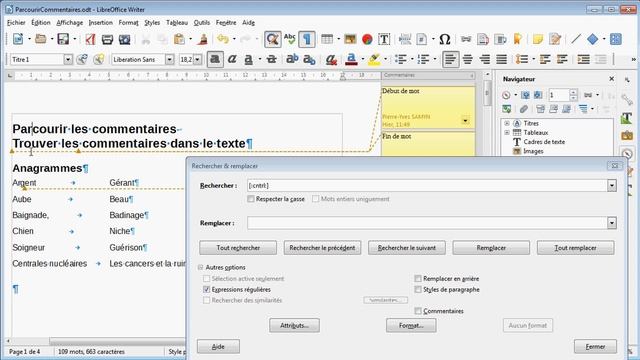
Task: Open font size 18,2 dropdown
Action: tap(198, 60)
